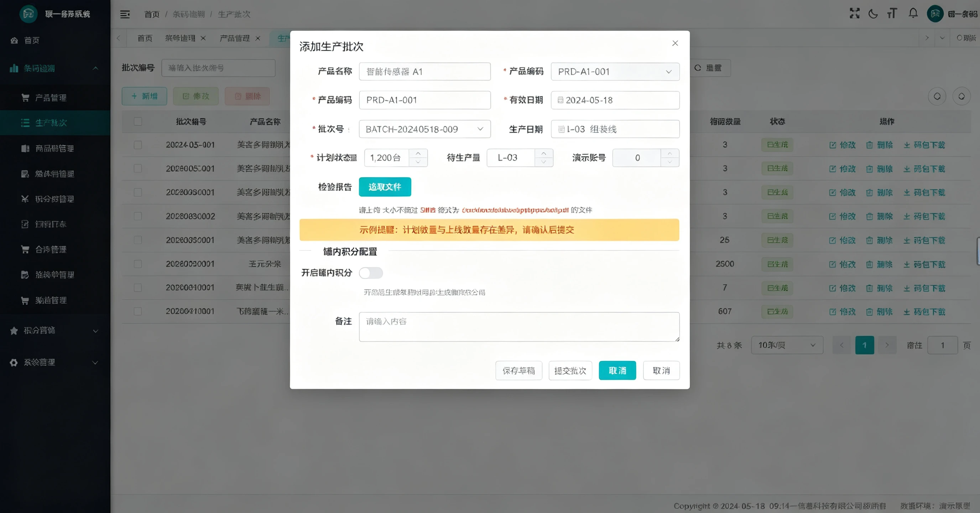Decrease the 演示账号 stepper value

(x=669, y=162)
